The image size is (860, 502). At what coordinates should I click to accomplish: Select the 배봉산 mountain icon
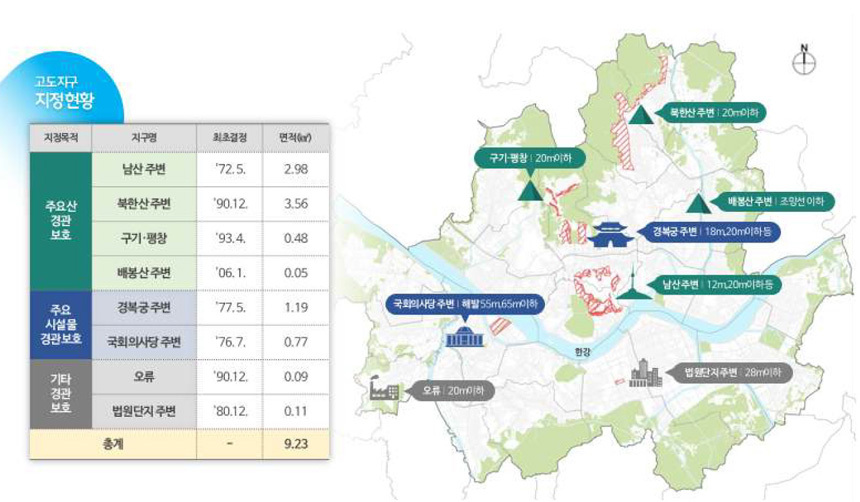699,203
